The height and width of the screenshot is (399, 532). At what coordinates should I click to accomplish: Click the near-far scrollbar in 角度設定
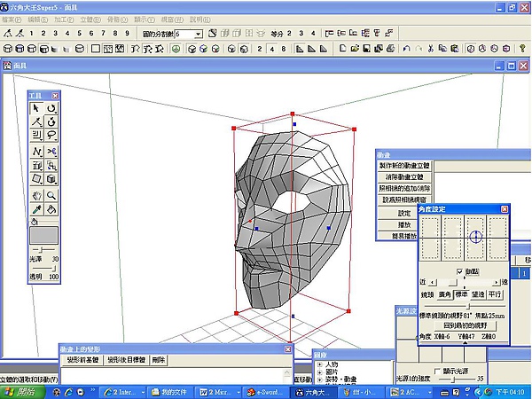point(465,282)
